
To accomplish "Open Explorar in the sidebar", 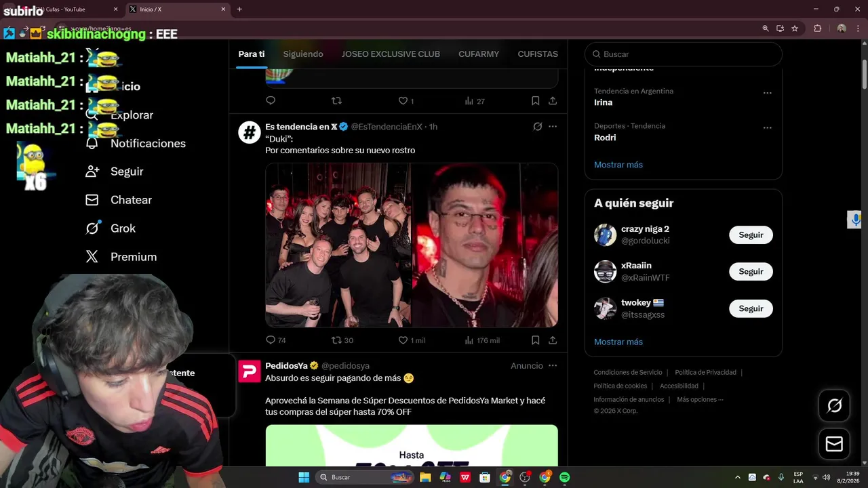I will click(120, 115).
